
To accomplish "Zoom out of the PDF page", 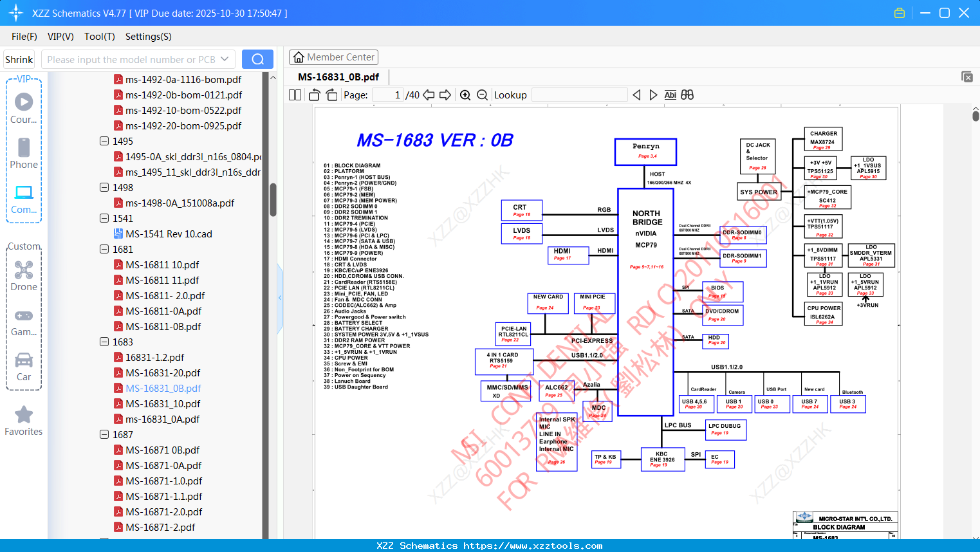I will [x=483, y=95].
